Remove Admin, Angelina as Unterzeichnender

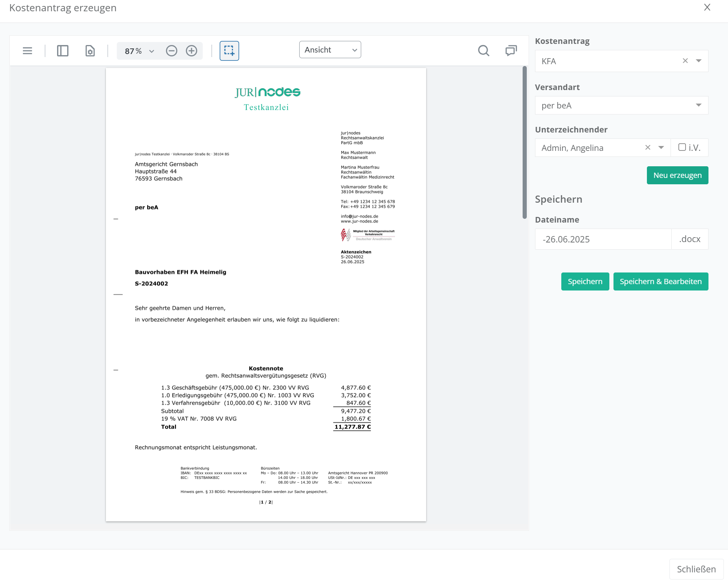coord(648,148)
